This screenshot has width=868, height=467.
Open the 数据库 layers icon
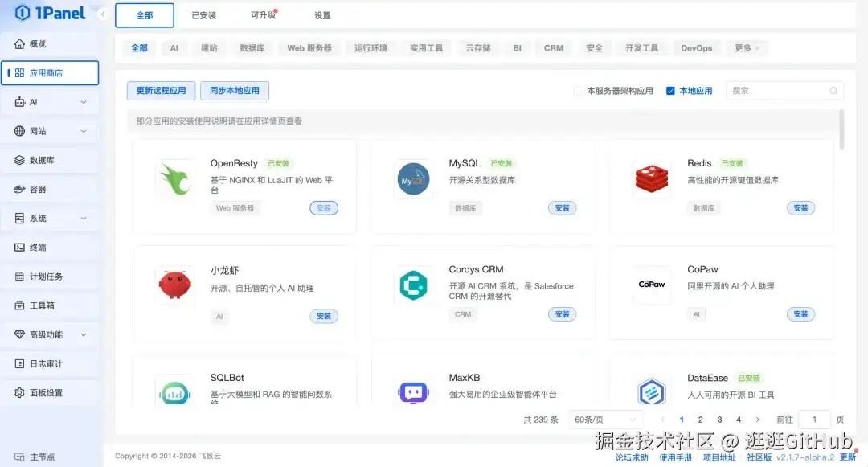click(19, 160)
